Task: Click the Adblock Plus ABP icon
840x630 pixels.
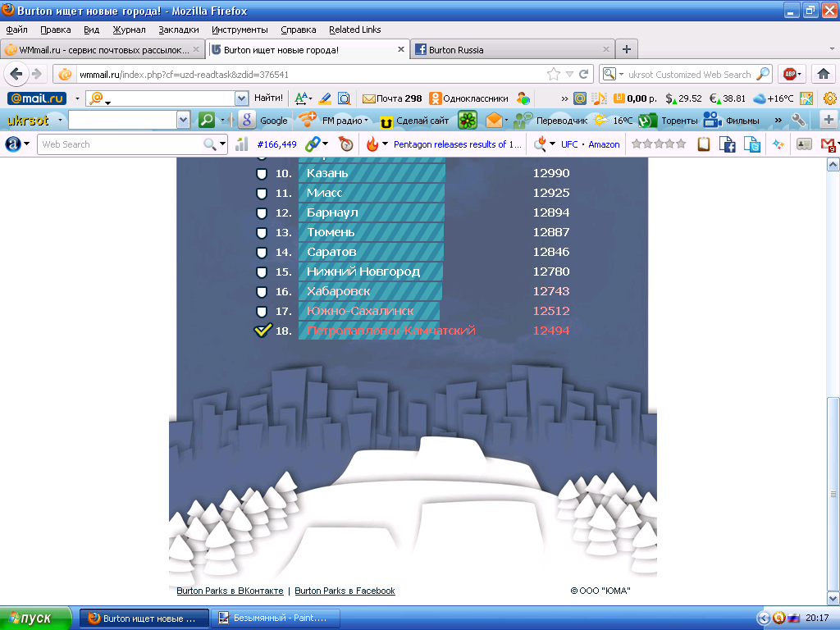Action: point(790,74)
